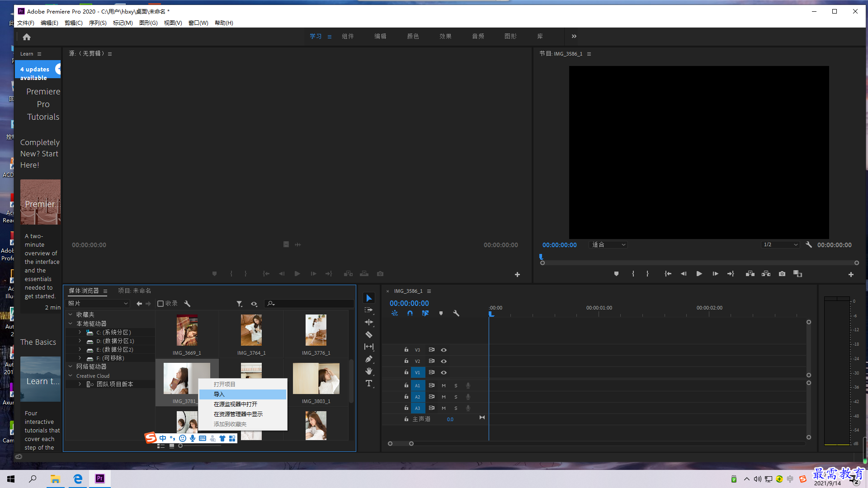Open the Premier overview tutorial card
This screenshot has height=488, width=868.
40,202
